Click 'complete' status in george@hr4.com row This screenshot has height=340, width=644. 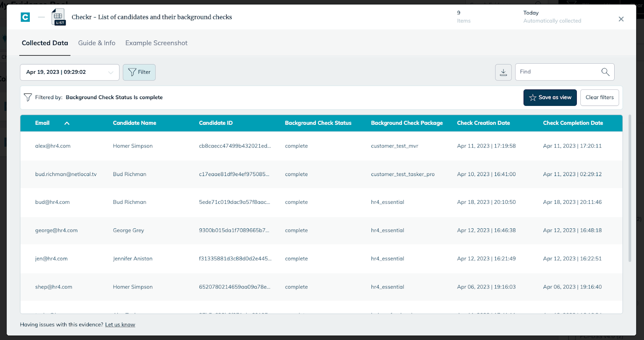coord(296,230)
